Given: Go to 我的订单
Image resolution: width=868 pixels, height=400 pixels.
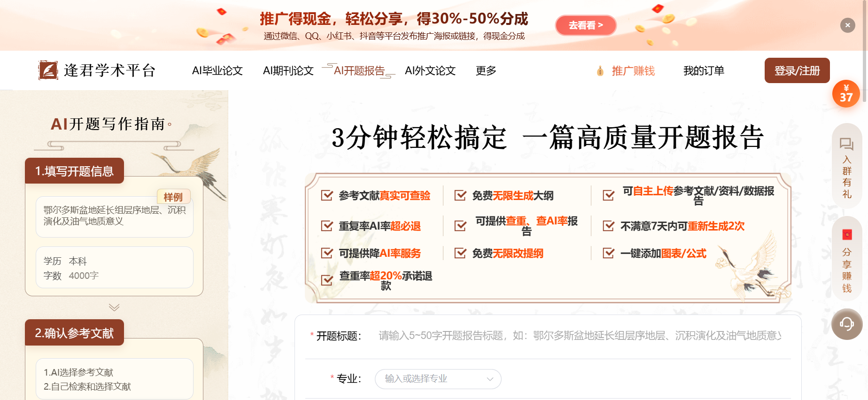Looking at the screenshot, I should pyautogui.click(x=704, y=71).
